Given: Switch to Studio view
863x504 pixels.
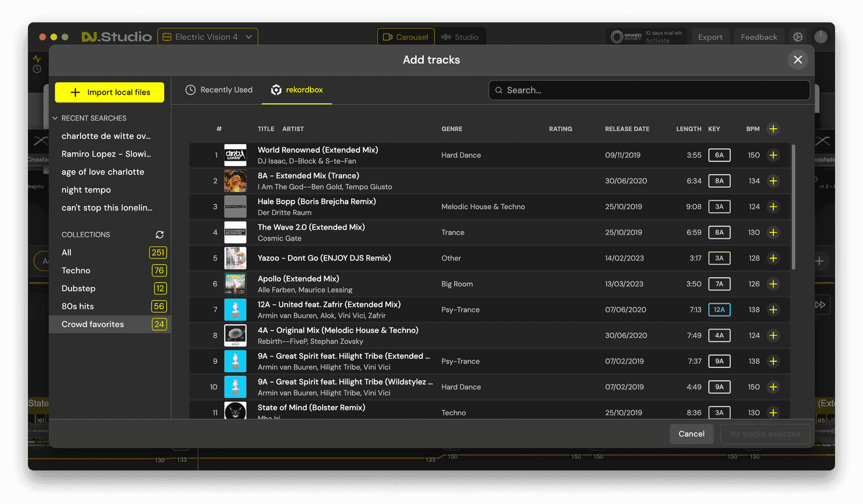Looking at the screenshot, I should 460,37.
